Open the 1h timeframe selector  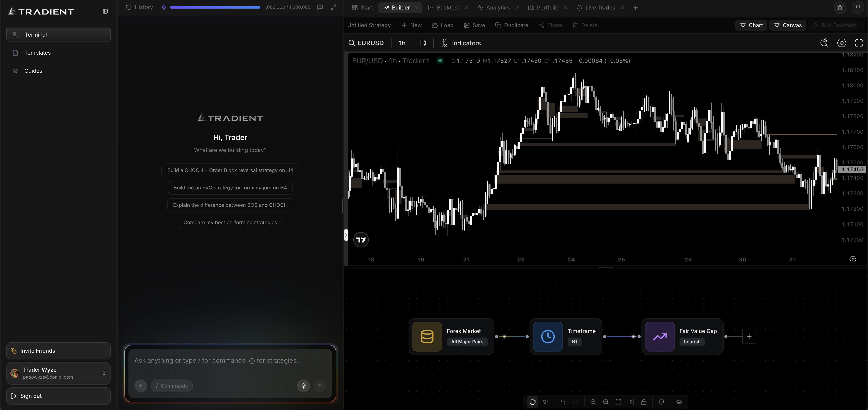[402, 43]
